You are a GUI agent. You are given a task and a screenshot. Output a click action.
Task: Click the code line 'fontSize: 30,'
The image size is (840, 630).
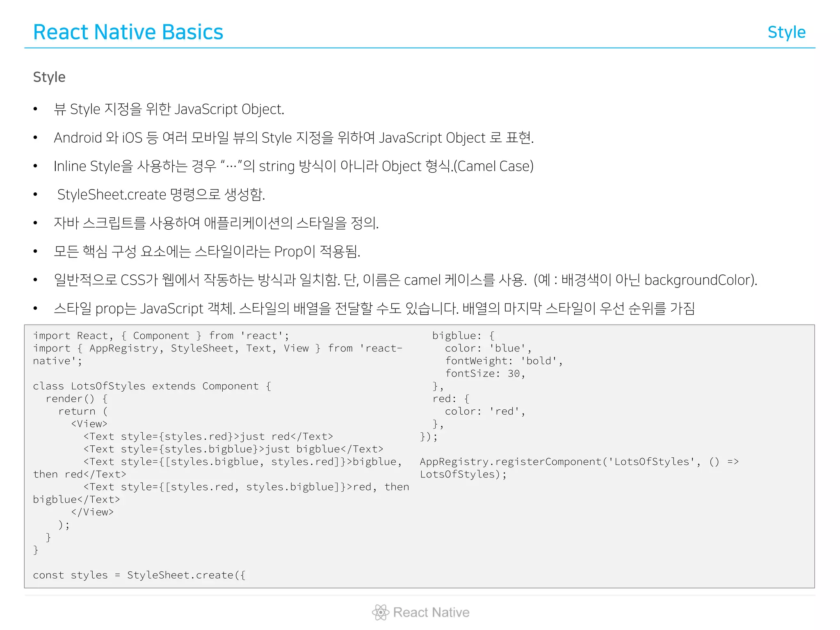tap(485, 374)
